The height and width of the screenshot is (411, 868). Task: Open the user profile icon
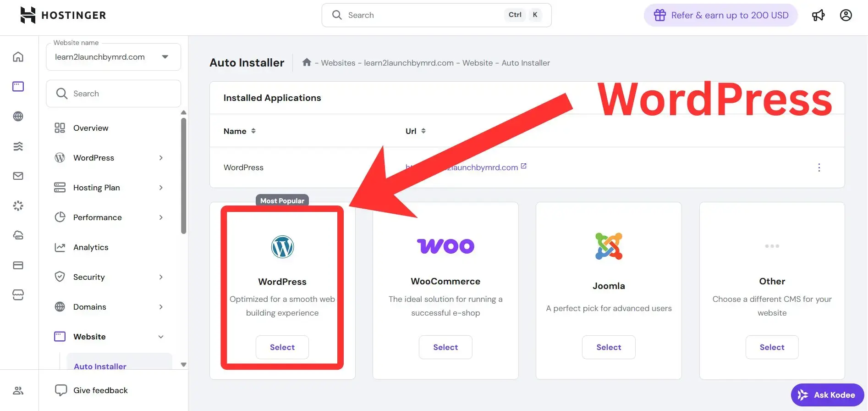(846, 15)
